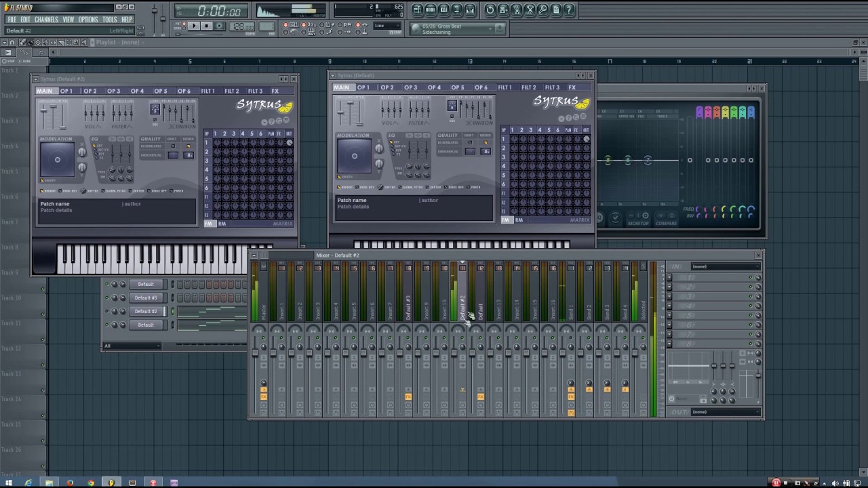
Task: Toggle FM matrix mode in Sytrus Default
Action: pyautogui.click(x=506, y=220)
